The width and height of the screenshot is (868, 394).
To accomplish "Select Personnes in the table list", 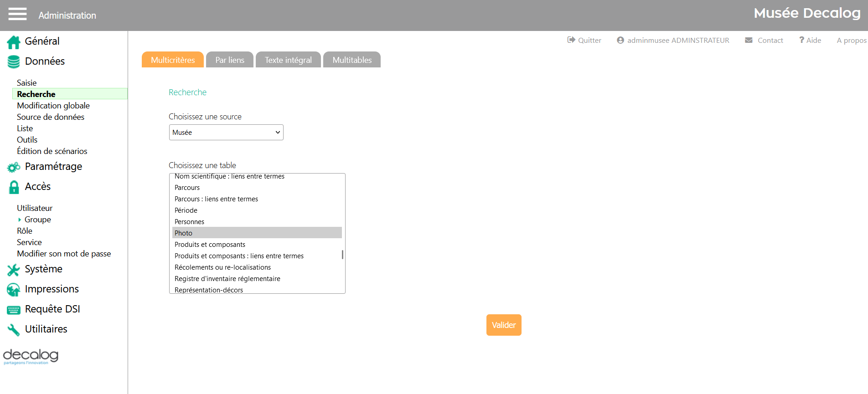I will 190,222.
